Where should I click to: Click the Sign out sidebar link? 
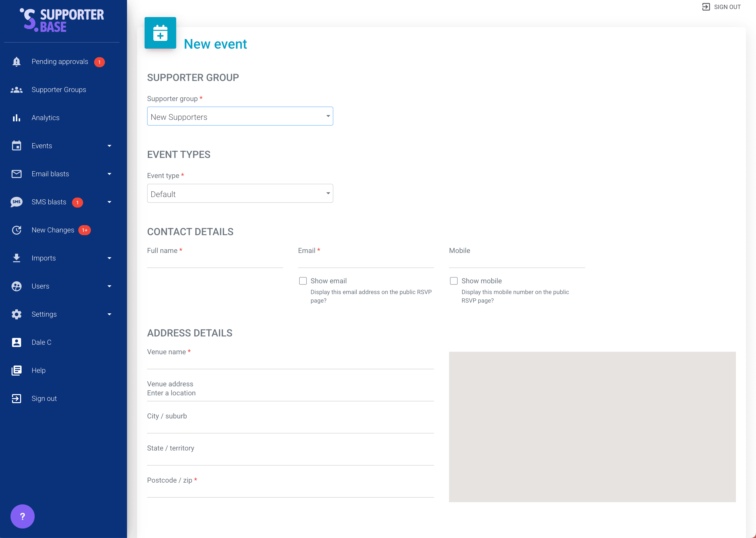[44, 399]
